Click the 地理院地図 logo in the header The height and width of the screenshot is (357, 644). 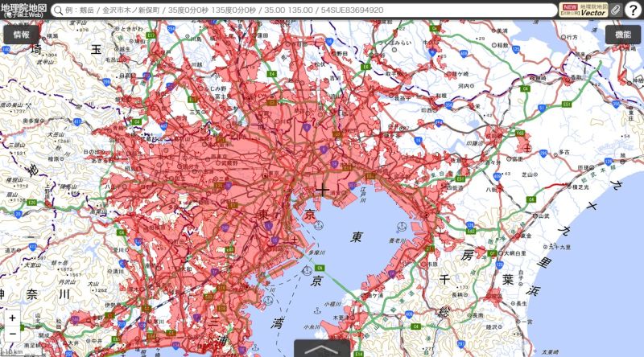[x=23, y=10]
